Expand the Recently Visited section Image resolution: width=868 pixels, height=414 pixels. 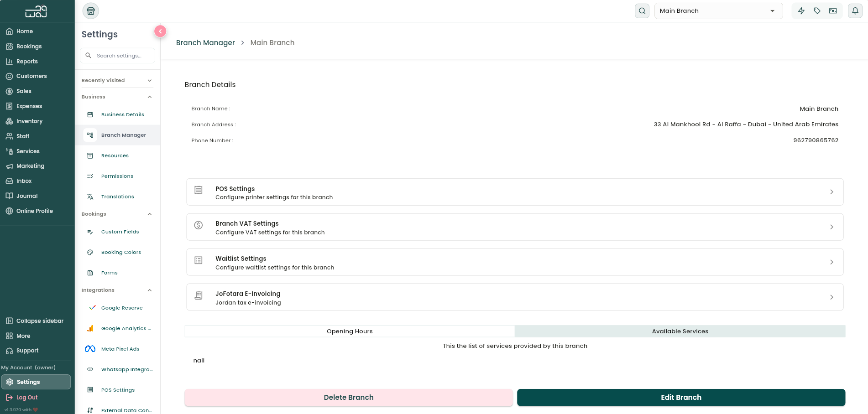[x=117, y=80]
